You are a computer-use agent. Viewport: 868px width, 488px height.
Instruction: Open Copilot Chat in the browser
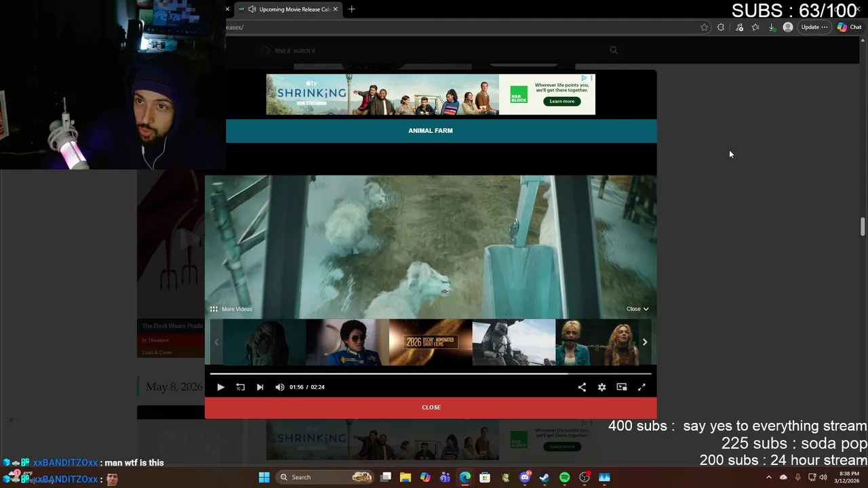pyautogui.click(x=849, y=27)
